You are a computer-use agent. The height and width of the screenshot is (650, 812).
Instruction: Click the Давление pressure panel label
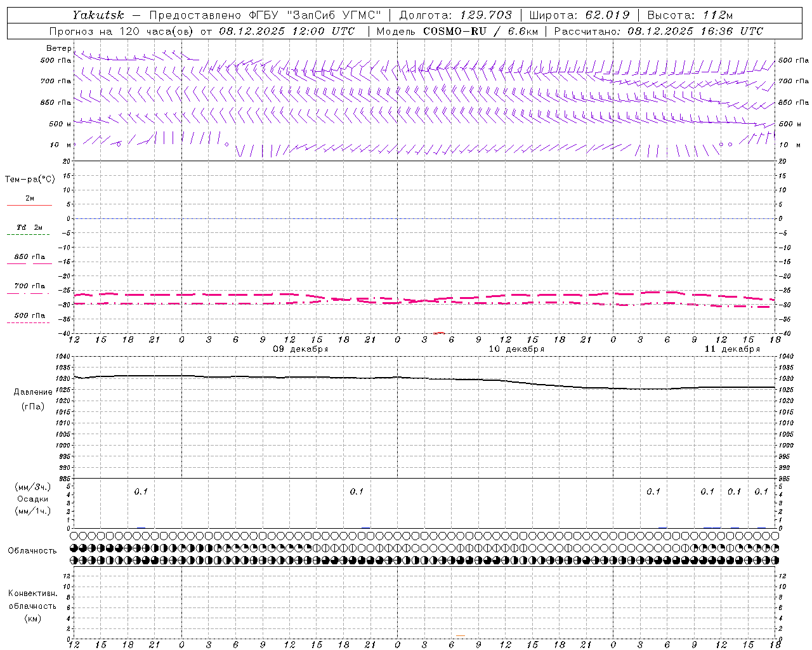pos(33,392)
